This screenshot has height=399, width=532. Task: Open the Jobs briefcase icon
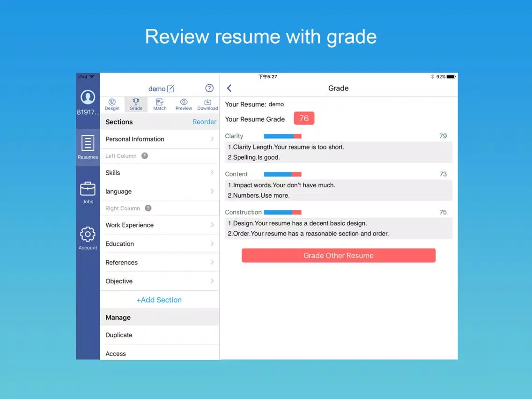88,189
